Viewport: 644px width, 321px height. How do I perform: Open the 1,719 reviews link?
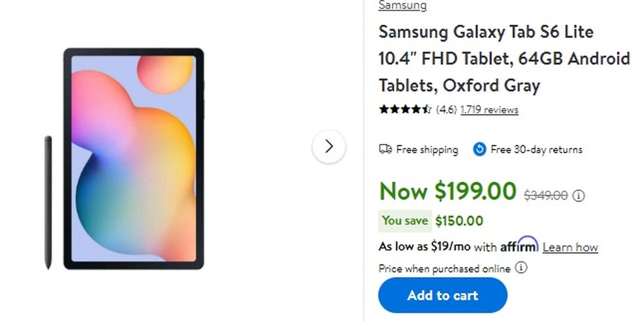[489, 109]
